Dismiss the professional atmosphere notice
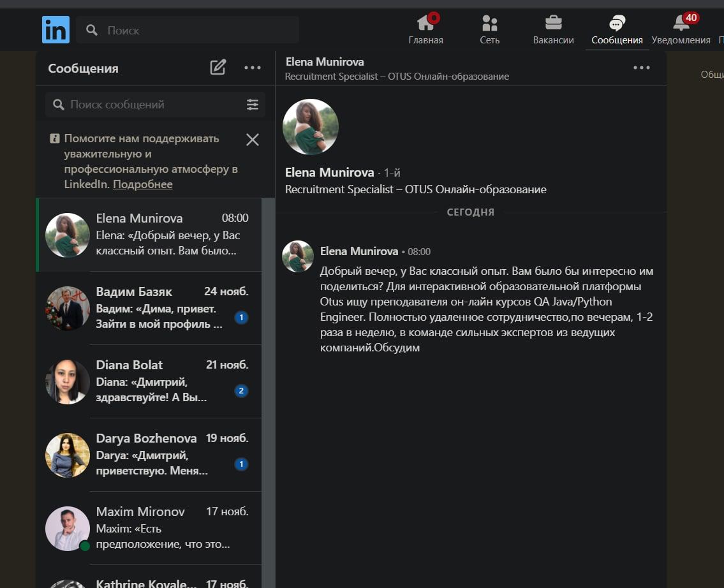Image resolution: width=724 pixels, height=588 pixels. pos(252,140)
